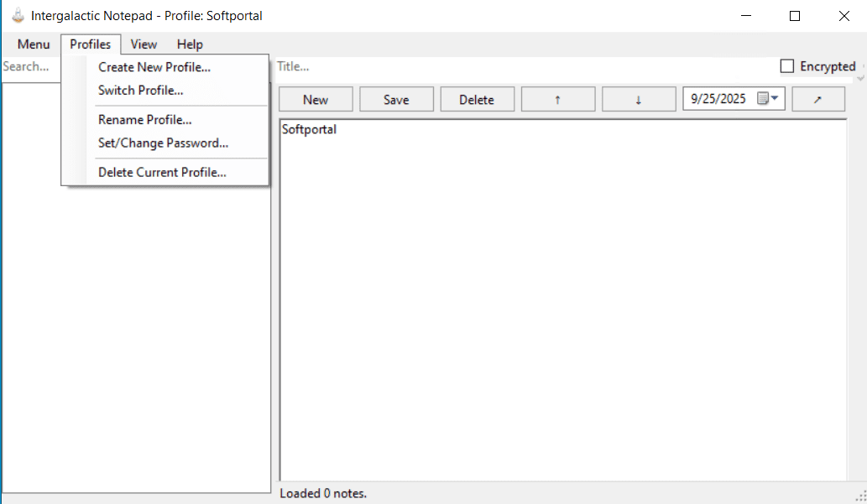Click the New note button
Viewport: 867px width, 504px height.
click(x=316, y=100)
